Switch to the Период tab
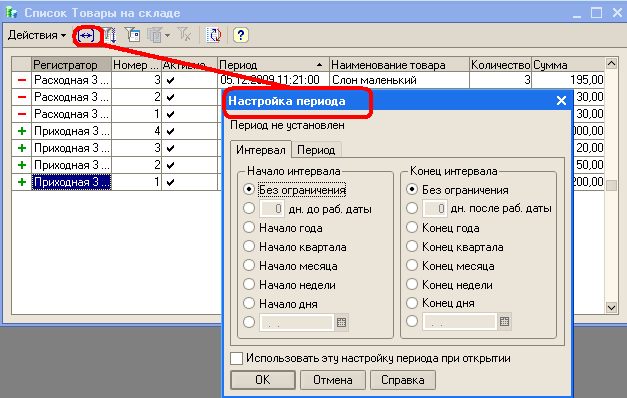Screen dimensions: 627x398 tap(316, 150)
